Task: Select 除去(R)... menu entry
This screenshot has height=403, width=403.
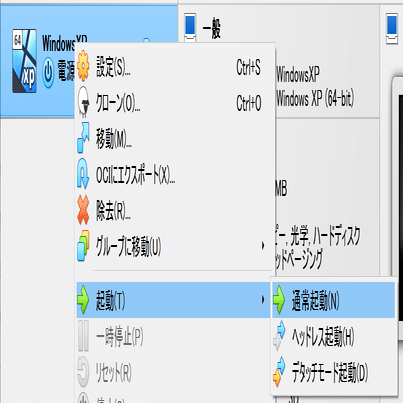Action: coord(173,210)
